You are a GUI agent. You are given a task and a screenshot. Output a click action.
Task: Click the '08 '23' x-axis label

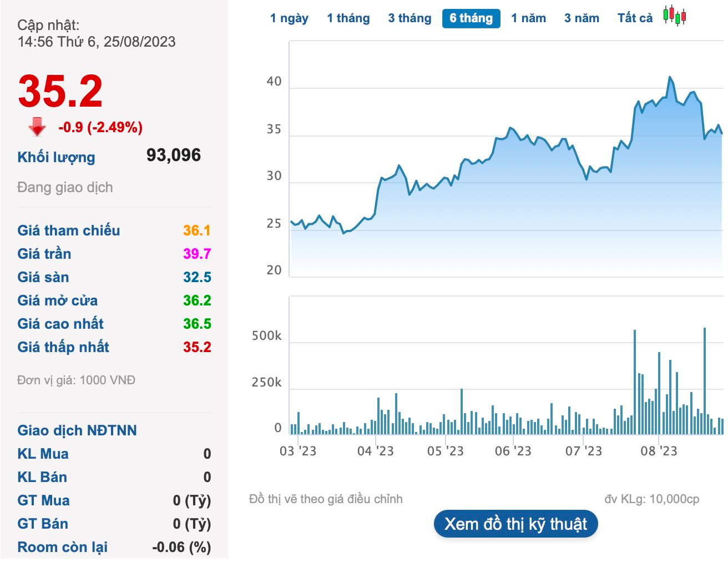pos(659,451)
